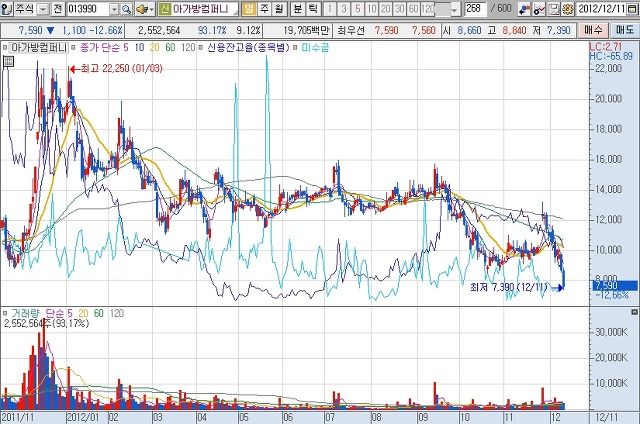640x424 pixels.
Task: Click the 매수 buy button
Action: (592, 30)
